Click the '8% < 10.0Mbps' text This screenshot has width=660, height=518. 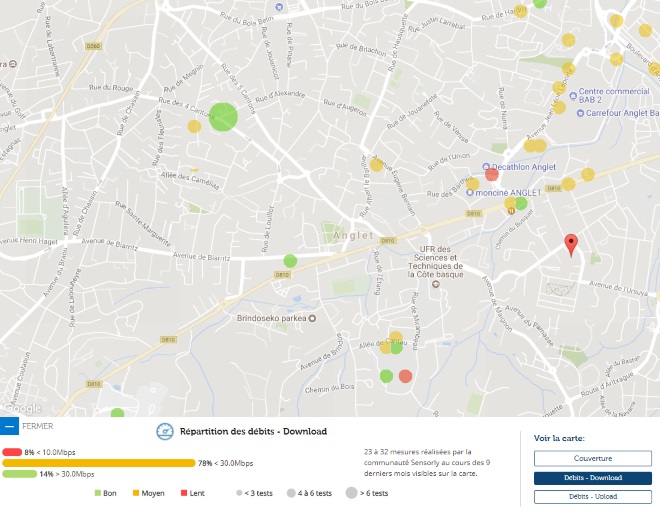[50, 452]
